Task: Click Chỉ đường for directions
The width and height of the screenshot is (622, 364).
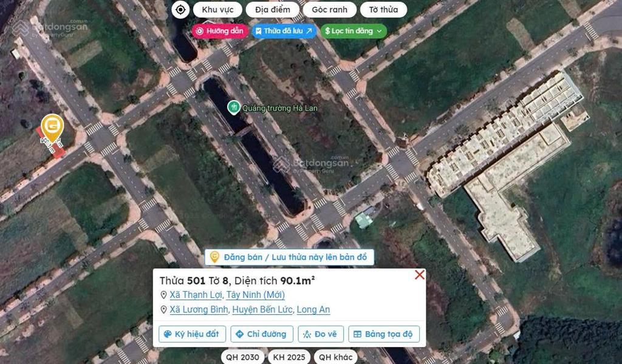Action: click(262, 334)
